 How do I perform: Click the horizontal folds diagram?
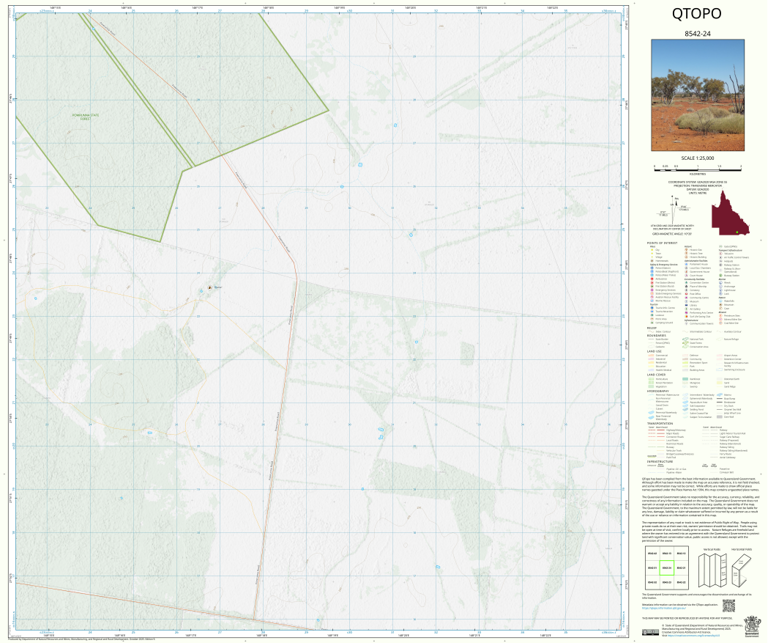(741, 570)
